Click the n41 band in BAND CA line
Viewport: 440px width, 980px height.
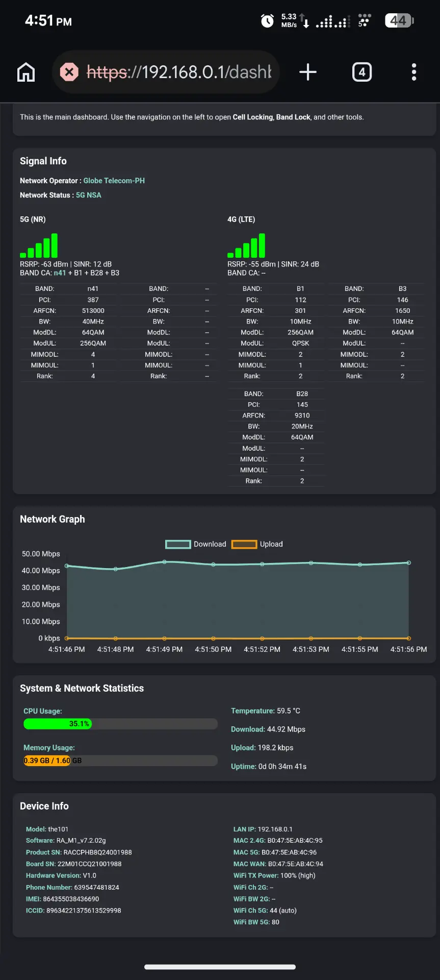tap(60, 273)
